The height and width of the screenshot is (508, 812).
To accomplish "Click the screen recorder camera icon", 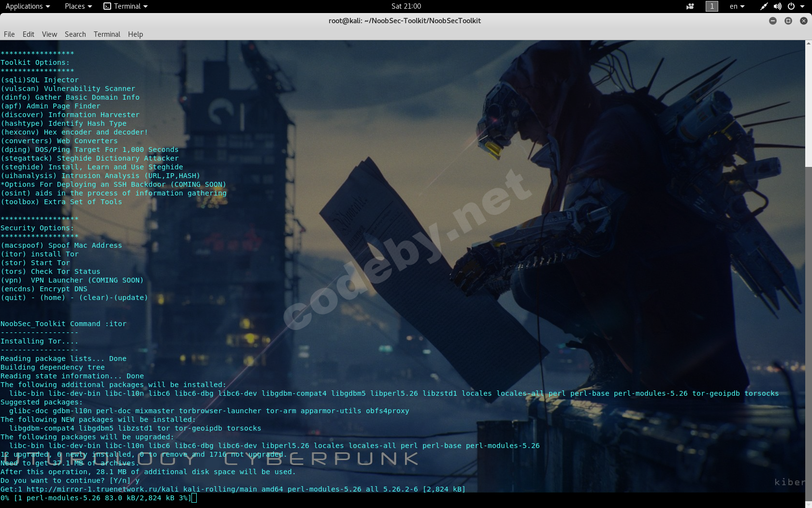I will point(690,6).
